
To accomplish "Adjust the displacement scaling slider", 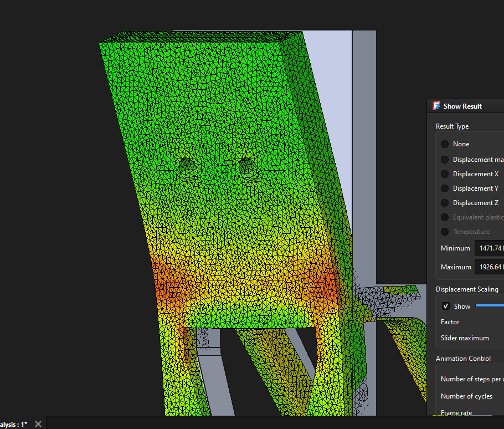I will click(490, 305).
